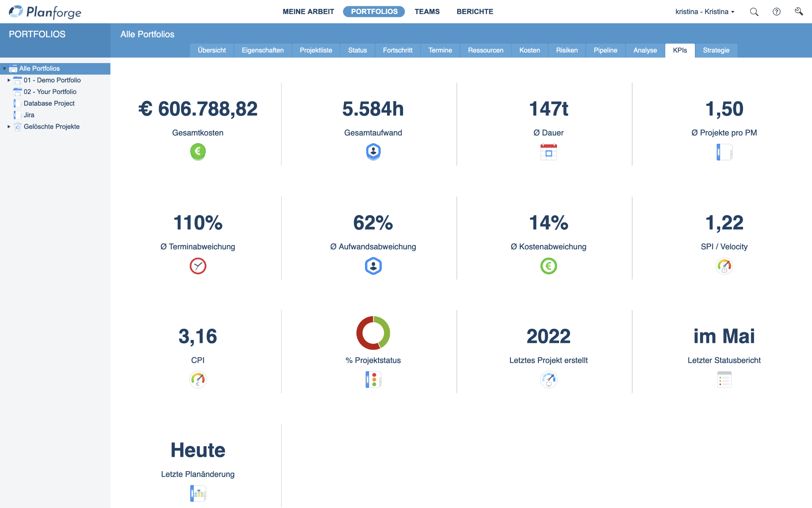Click the Gesamtaufwand person icon
Screen dimensions: 812x508
pyautogui.click(x=373, y=151)
